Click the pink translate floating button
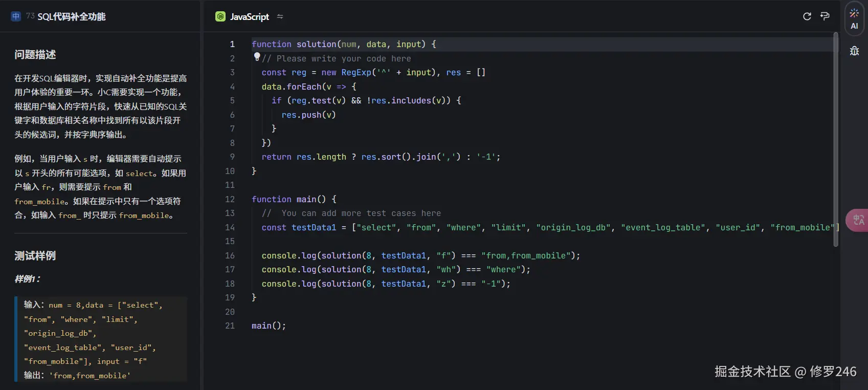Viewport: 868px width, 390px height. point(858,220)
